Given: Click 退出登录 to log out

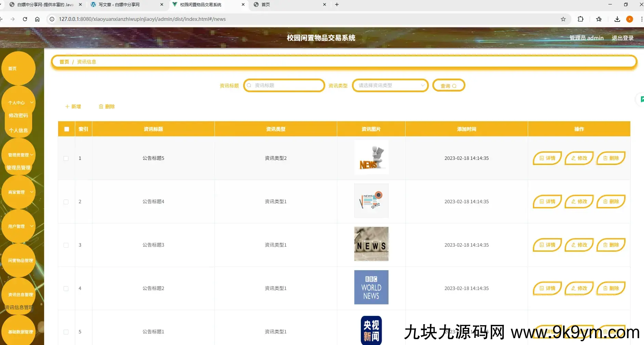Looking at the screenshot, I should pos(622,38).
